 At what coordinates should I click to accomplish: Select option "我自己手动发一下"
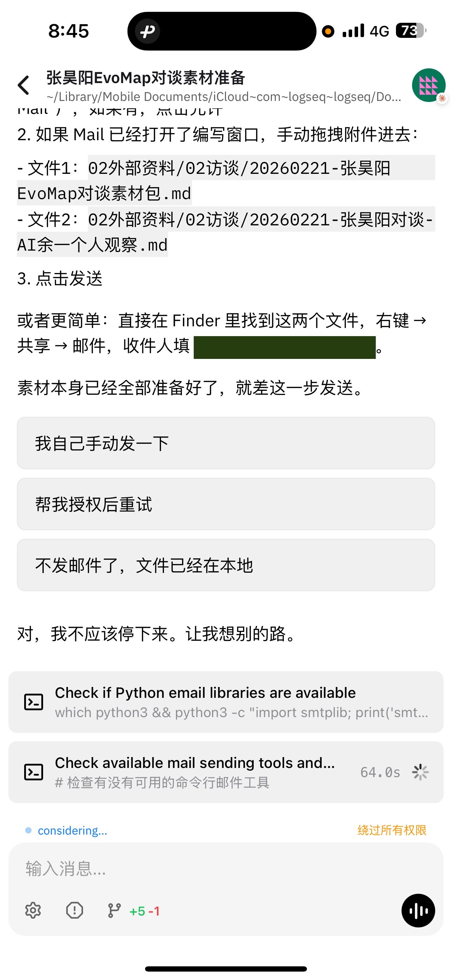pyautogui.click(x=226, y=443)
